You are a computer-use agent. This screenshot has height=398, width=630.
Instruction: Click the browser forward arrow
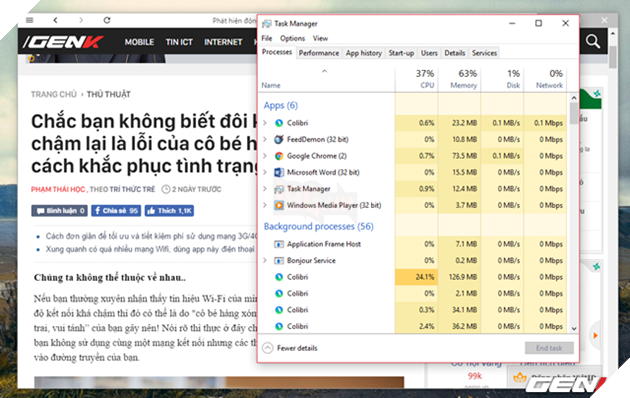point(81,20)
